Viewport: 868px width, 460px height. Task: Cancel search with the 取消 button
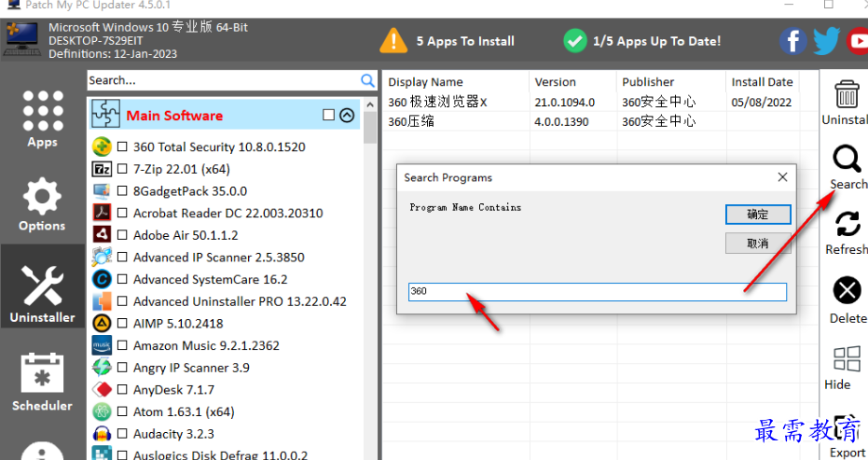(758, 244)
